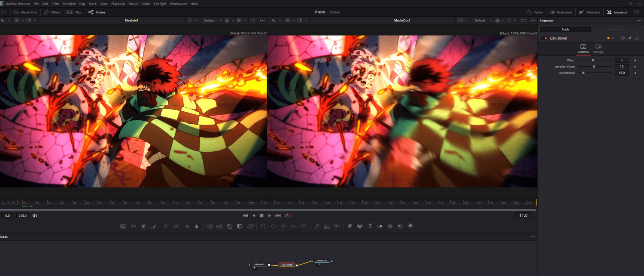
Task: Add an Ellipse mask tool
Action: tap(273, 226)
